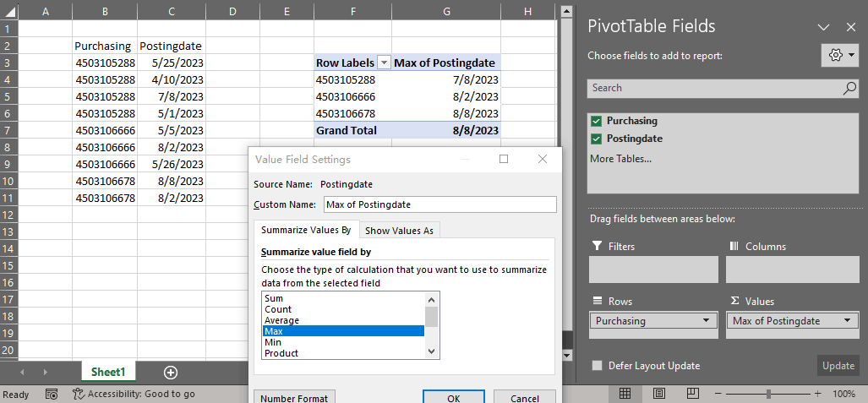Image resolution: width=868 pixels, height=403 pixels.
Task: Open Number Format button
Action: [x=294, y=397]
